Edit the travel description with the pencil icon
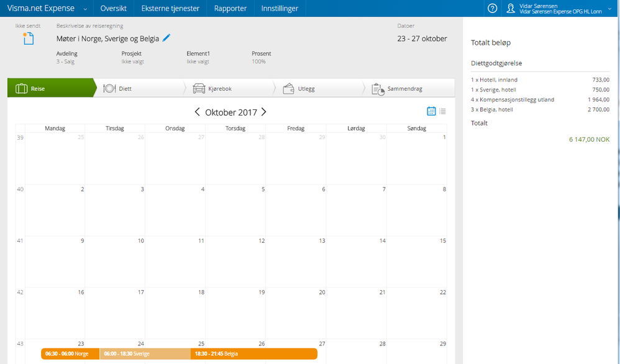Viewport: 620px width, 364px height. [x=166, y=38]
